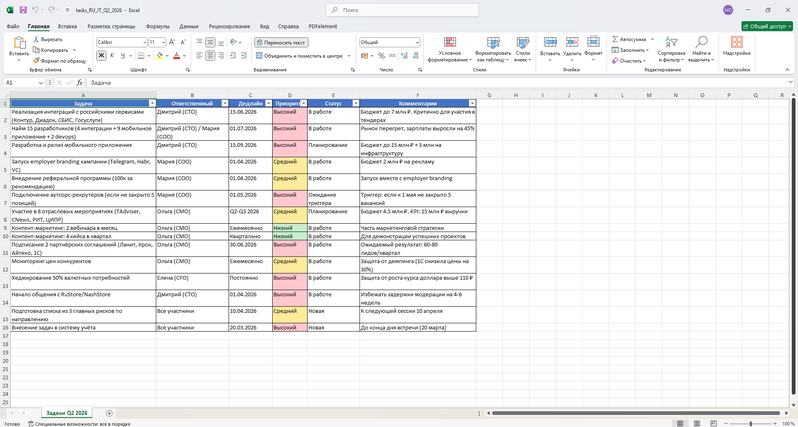Open filter dropdown in Статус column header
Screen dimensions: 798x427
[354, 103]
